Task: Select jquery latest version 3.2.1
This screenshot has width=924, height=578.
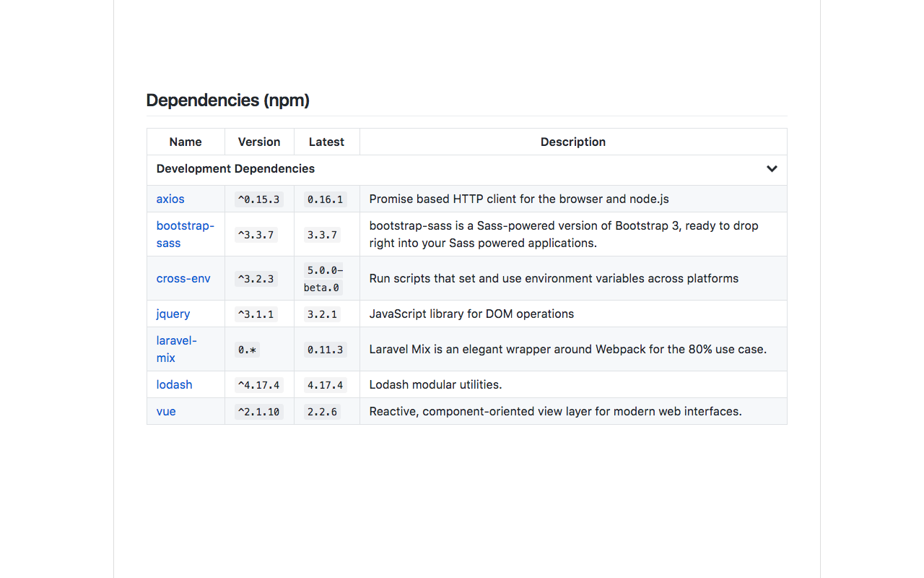Action: [x=322, y=314]
